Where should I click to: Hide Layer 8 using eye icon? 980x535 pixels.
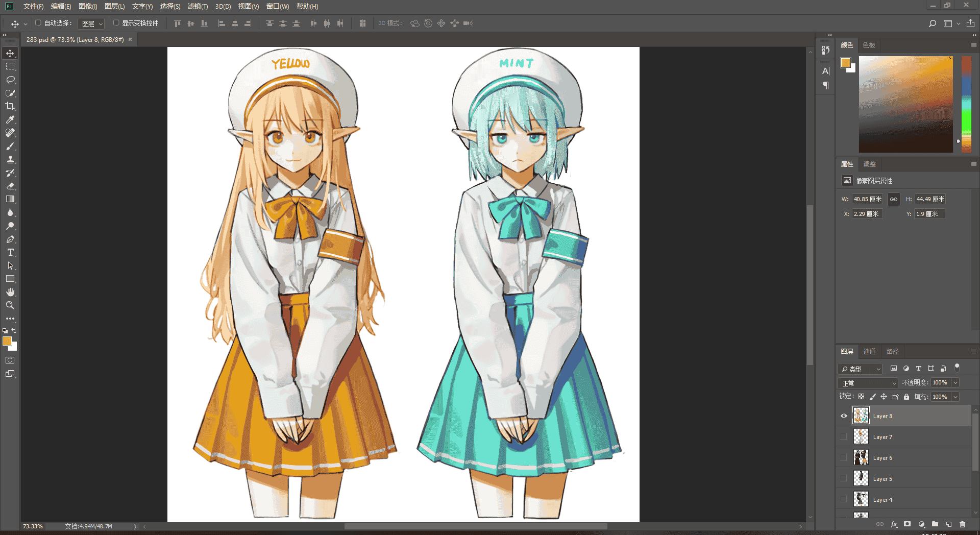click(x=844, y=416)
